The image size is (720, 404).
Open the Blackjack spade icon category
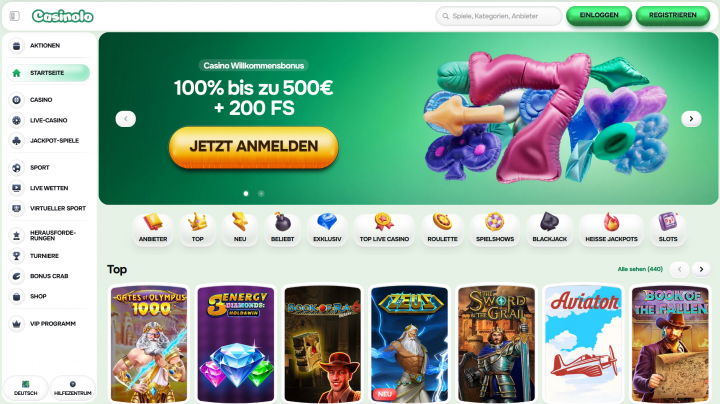point(550,230)
